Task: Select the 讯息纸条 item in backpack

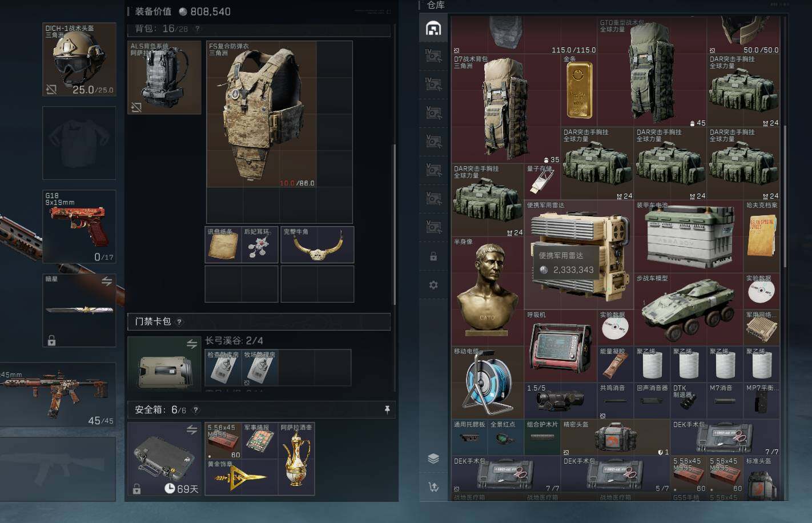Action: pyautogui.click(x=223, y=245)
